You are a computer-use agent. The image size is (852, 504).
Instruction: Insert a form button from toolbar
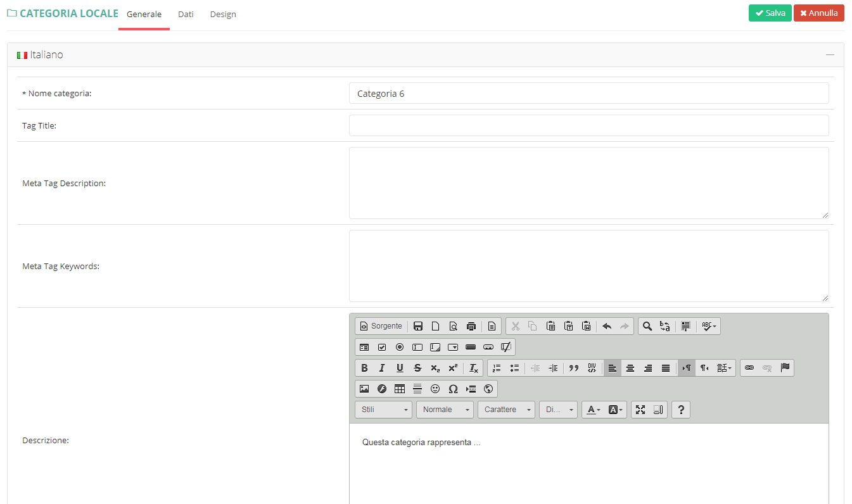tap(471, 347)
